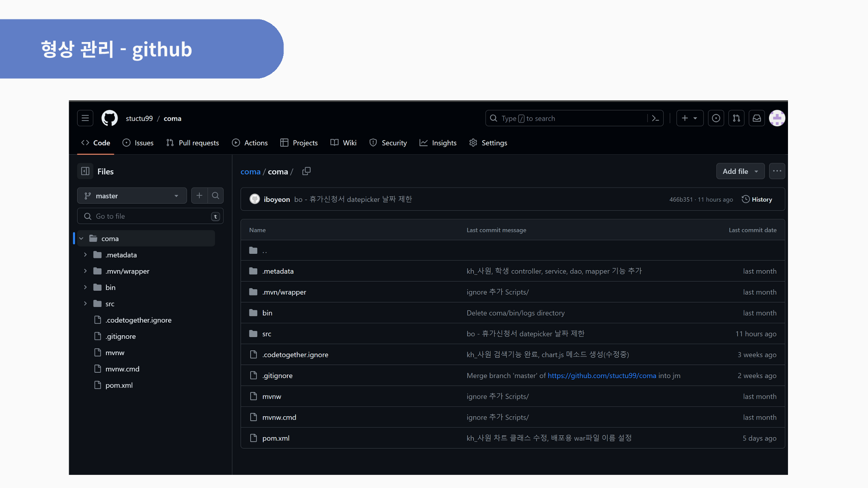Open pom.xml in file table
Screen dimensions: 868x488
click(276, 438)
